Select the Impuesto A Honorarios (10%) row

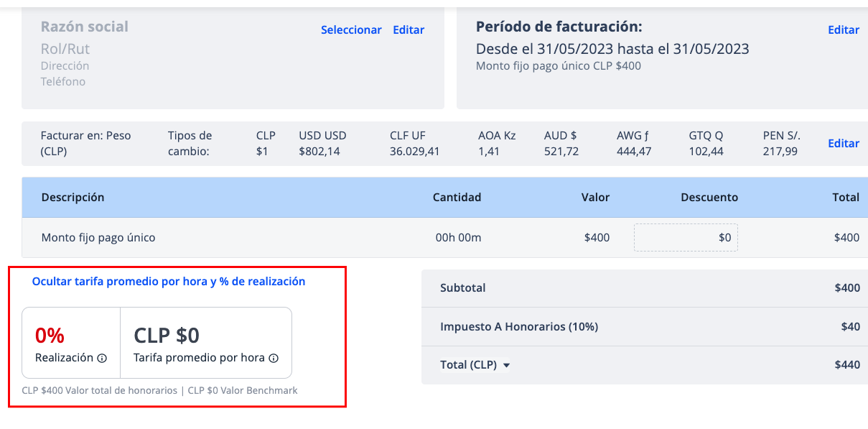(645, 326)
